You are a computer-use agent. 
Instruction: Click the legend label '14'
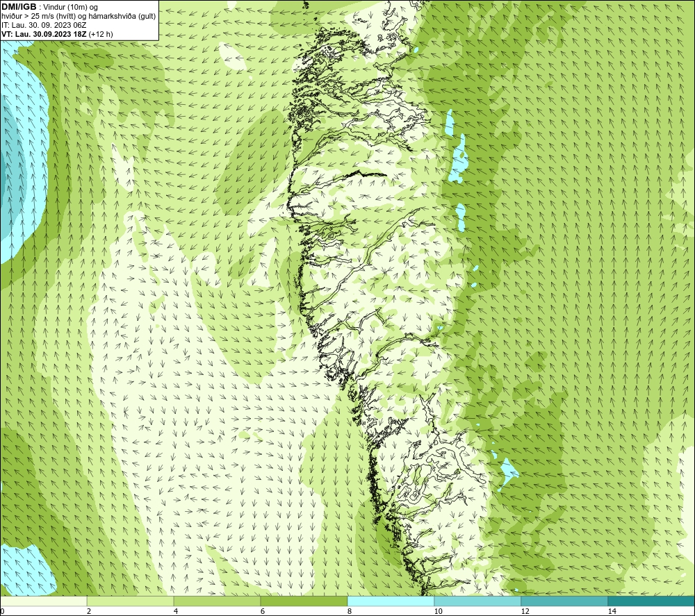pos(612,611)
